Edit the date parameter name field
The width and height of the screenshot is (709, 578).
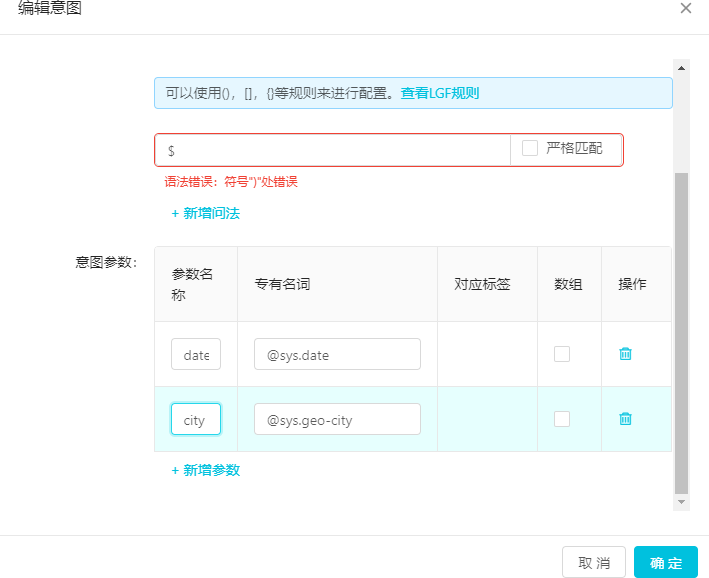point(196,354)
